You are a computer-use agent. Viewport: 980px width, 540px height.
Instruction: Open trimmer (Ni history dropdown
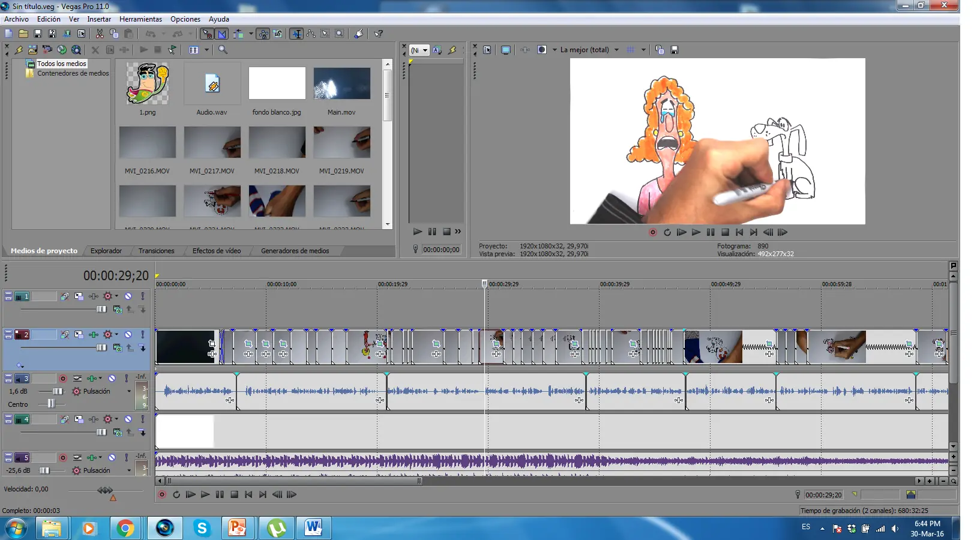[x=419, y=50]
